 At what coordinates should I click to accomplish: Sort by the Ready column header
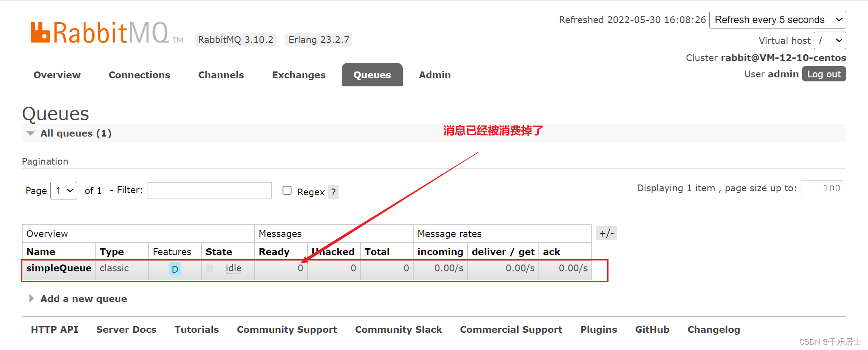274,252
